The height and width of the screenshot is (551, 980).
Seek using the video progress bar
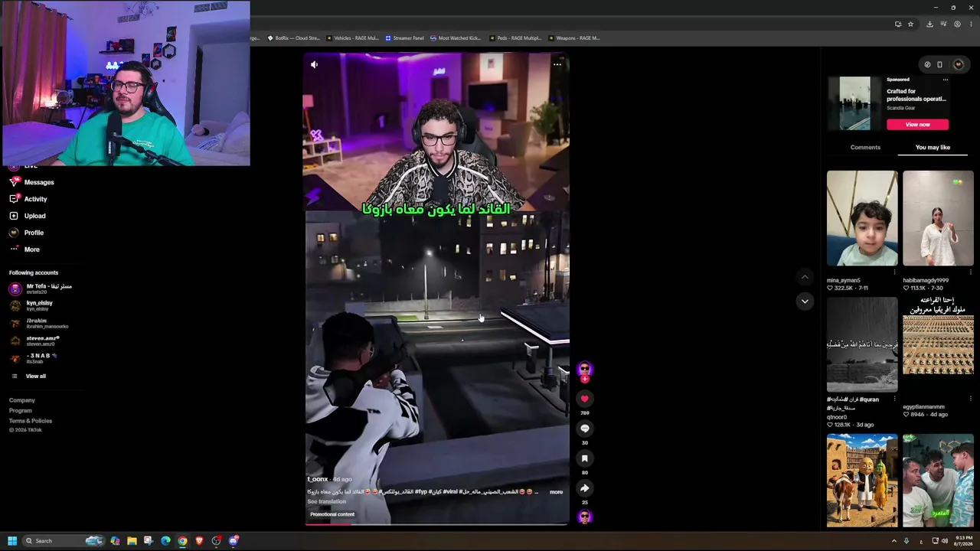pos(437,524)
